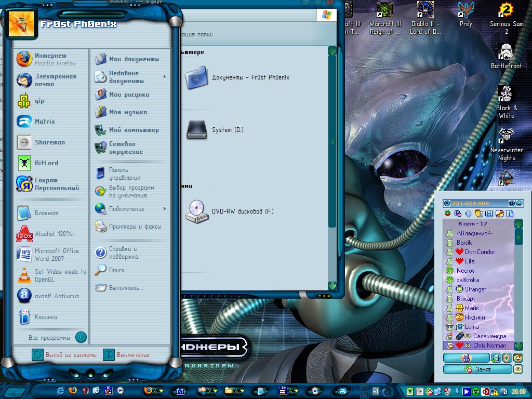Open Мои документы from Start menu

130,59
